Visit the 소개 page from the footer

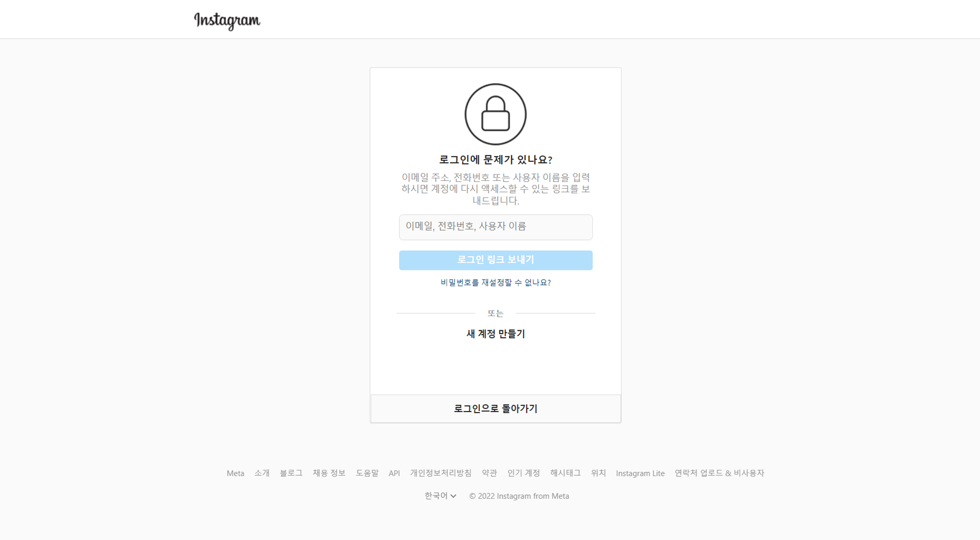[262, 473]
